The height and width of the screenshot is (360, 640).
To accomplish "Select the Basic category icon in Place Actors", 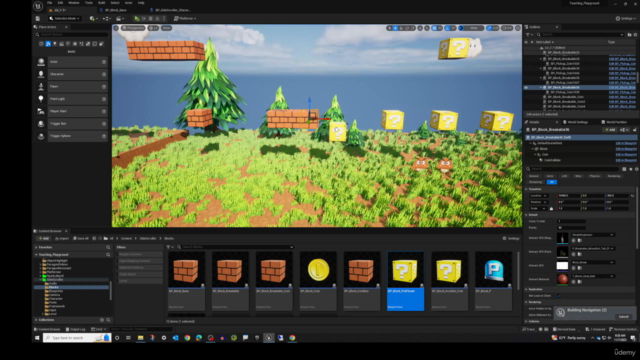I will tap(48, 44).
